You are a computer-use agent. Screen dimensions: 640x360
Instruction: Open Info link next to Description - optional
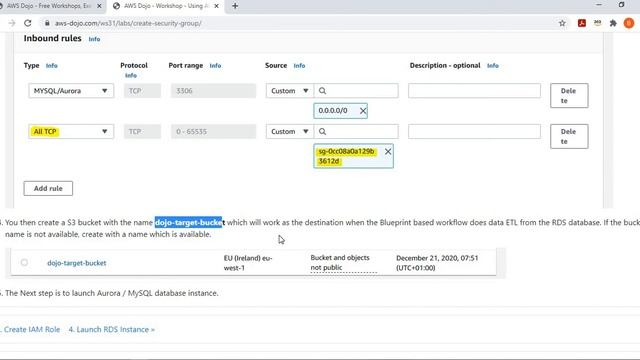[493, 65]
